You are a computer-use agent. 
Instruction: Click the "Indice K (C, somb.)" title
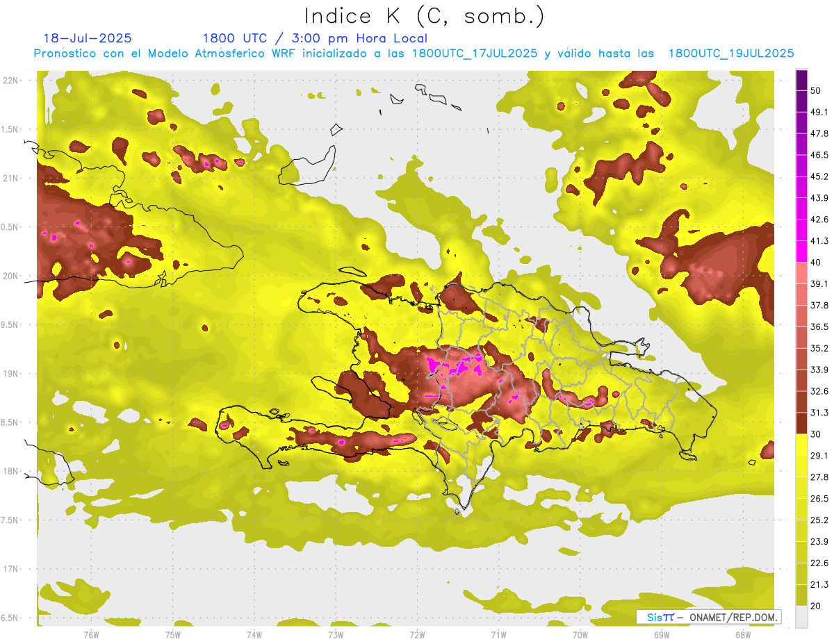tap(425, 16)
